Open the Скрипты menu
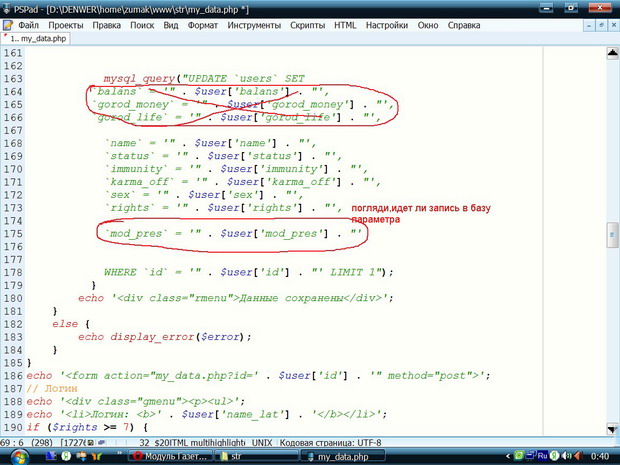This screenshot has width=620, height=465. [x=309, y=22]
